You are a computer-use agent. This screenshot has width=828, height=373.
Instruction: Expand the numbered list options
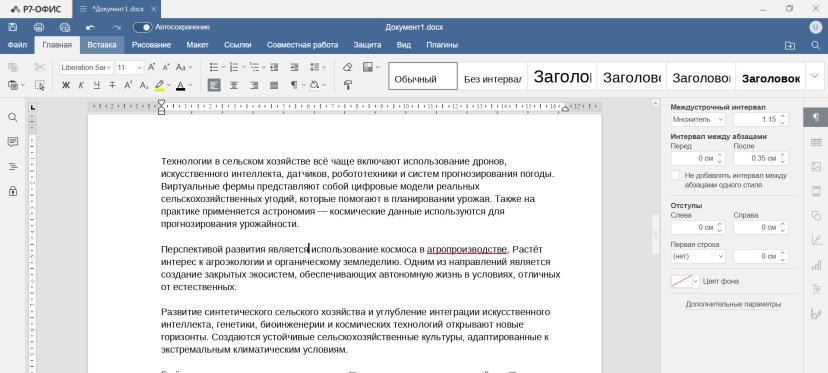pos(243,67)
